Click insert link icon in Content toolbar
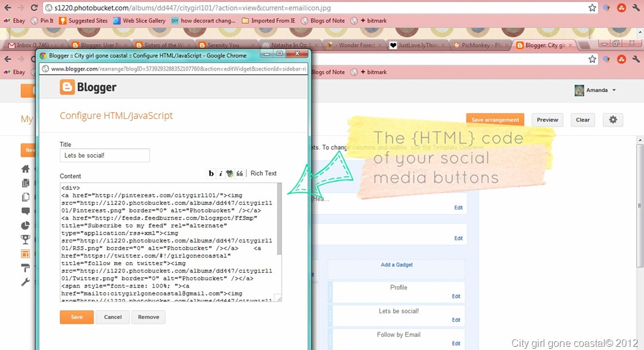This screenshot has width=644, height=350. pyautogui.click(x=230, y=174)
